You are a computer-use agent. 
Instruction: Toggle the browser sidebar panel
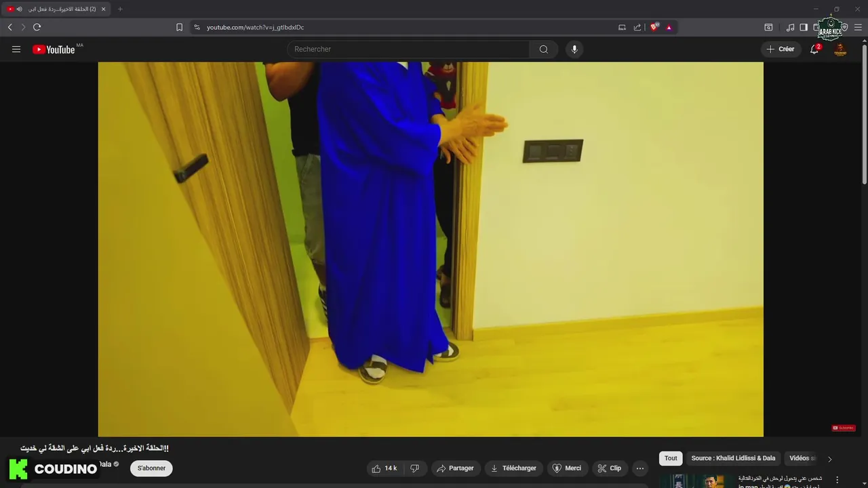click(804, 27)
